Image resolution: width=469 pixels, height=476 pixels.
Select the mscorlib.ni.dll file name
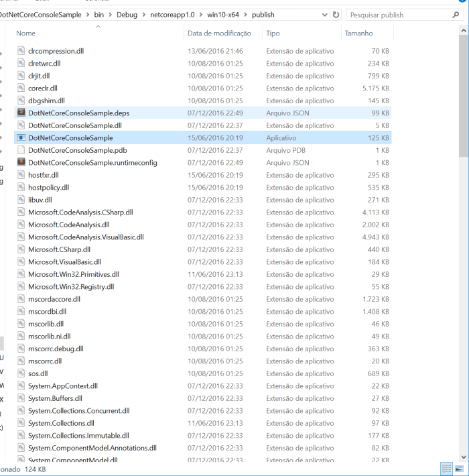pos(49,336)
